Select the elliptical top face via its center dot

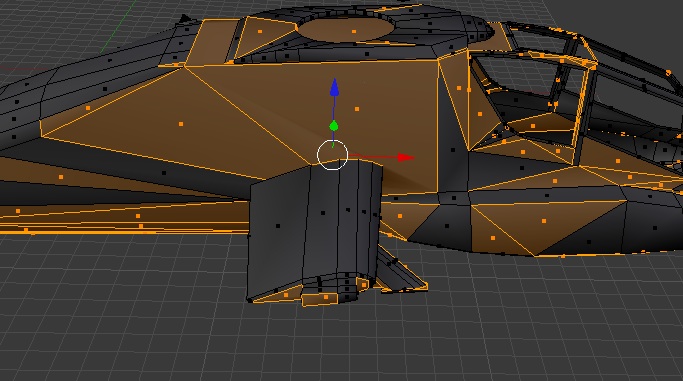354,31
